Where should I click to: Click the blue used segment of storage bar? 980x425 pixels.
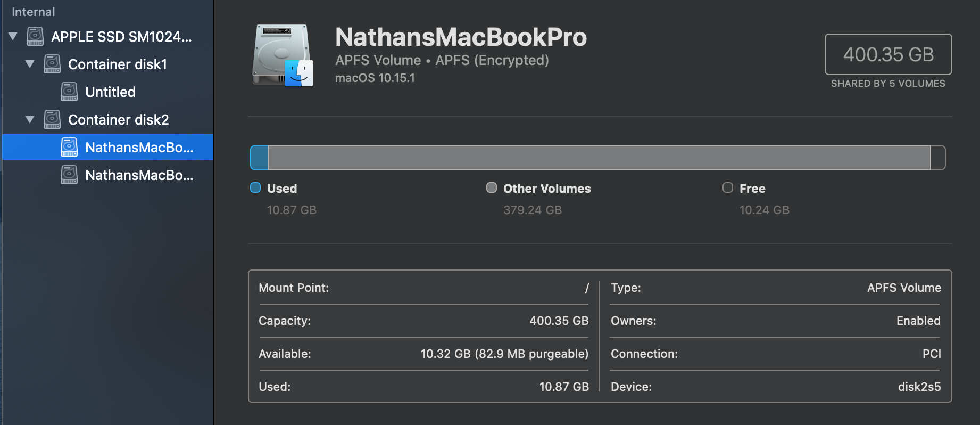point(260,158)
